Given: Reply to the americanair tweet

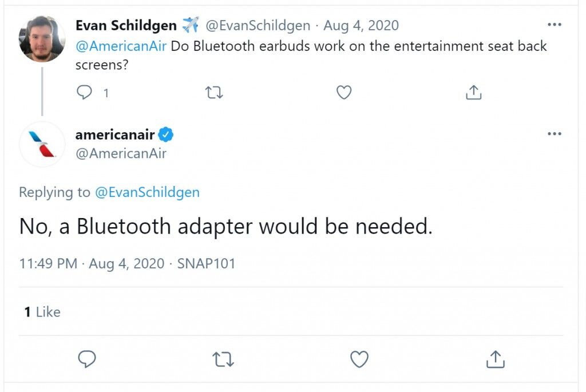Looking at the screenshot, I should tap(87, 359).
